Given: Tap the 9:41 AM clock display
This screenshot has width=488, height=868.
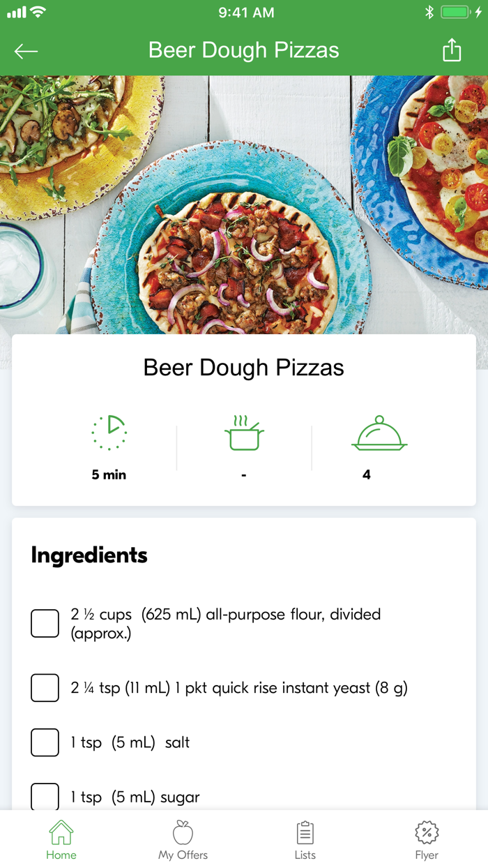Looking at the screenshot, I should (x=244, y=12).
